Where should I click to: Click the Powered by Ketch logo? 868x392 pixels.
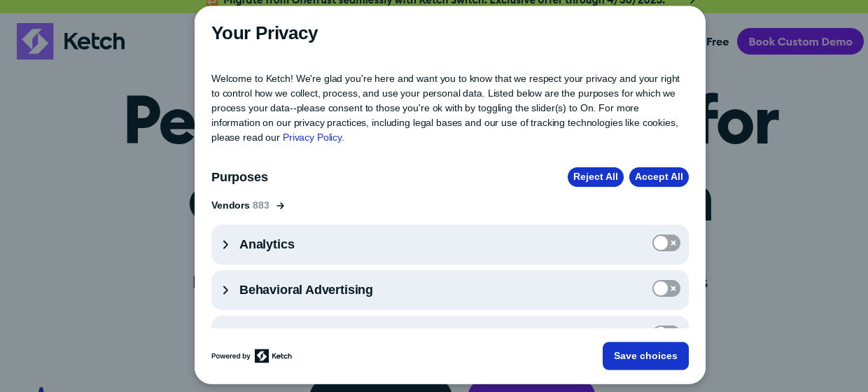272,356
